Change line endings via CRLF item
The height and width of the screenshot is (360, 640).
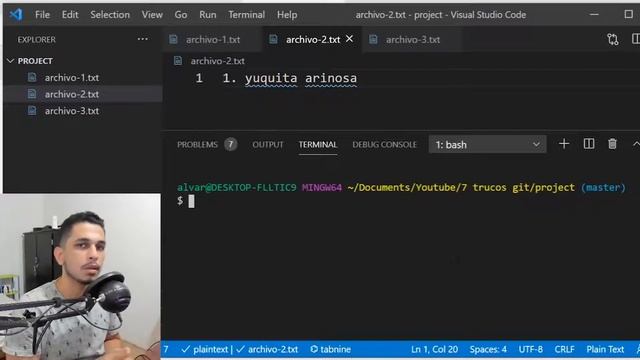[564, 349]
